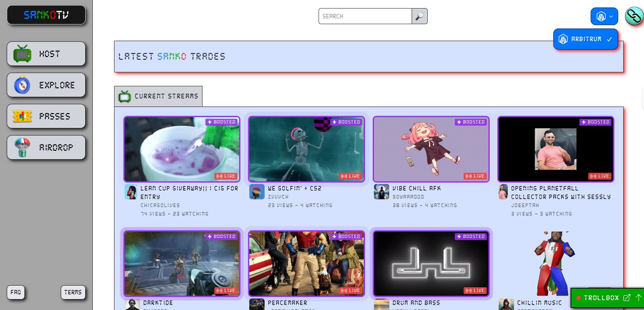Click the chain link wallet icon
The width and height of the screenshot is (644, 310).
click(634, 16)
